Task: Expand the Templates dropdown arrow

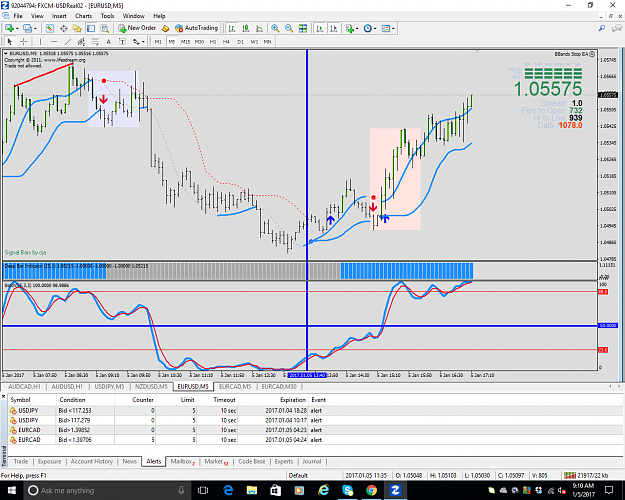Action: (393, 29)
